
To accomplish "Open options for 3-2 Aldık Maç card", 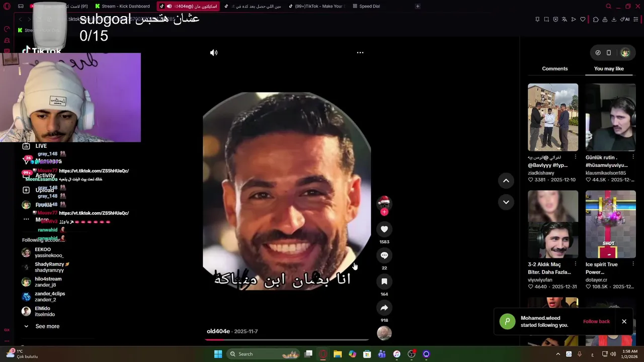I will [x=576, y=264].
